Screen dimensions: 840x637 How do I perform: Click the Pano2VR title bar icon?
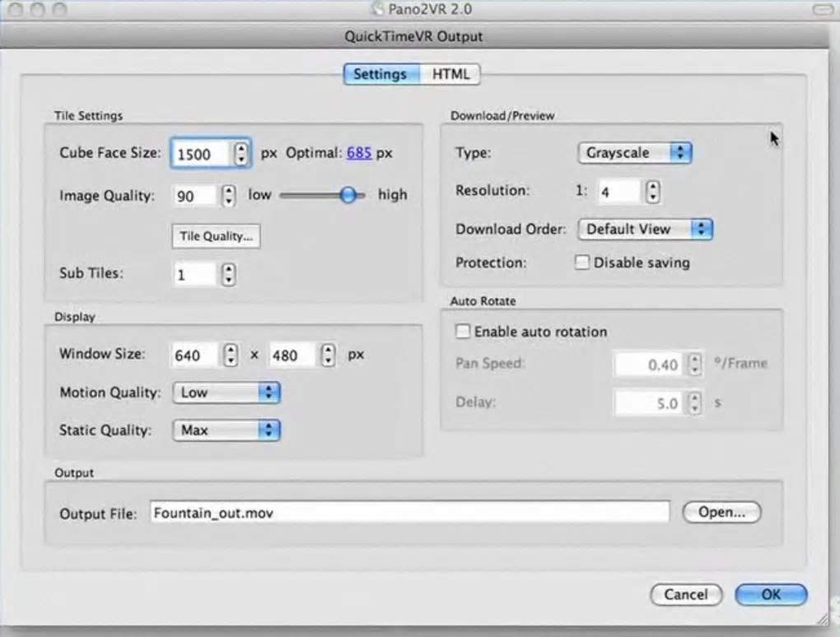point(378,9)
